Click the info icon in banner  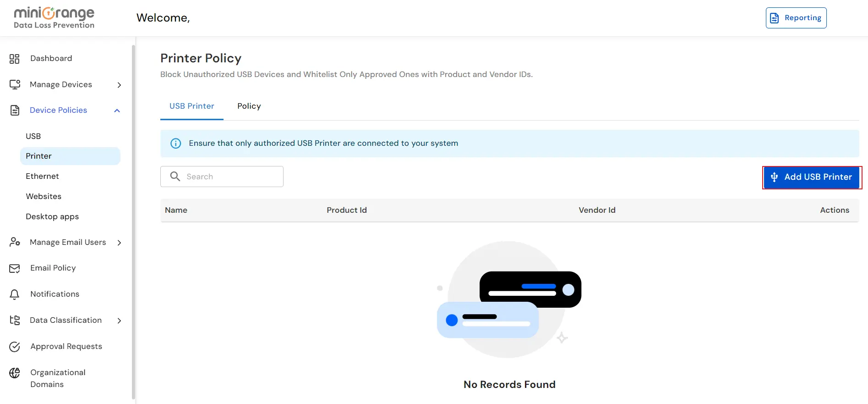click(175, 144)
